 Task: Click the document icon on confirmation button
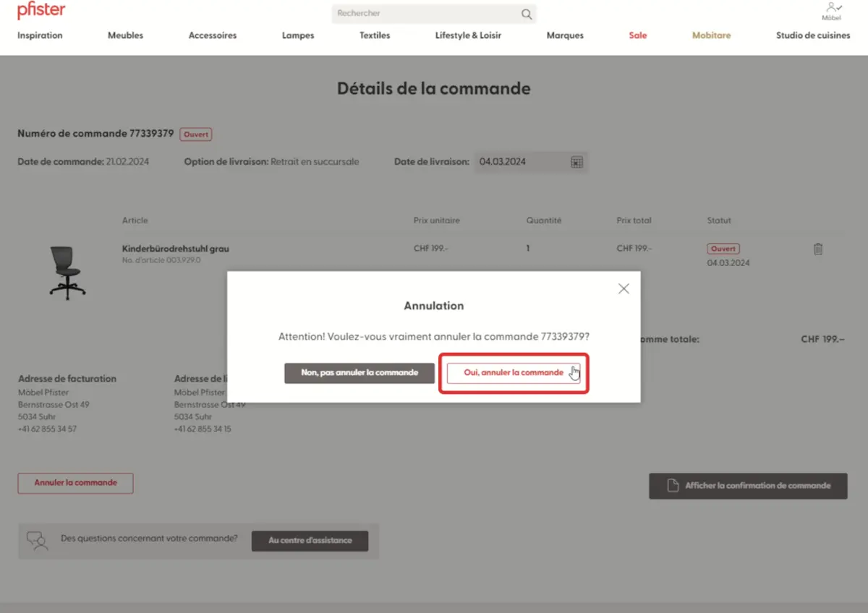pos(672,486)
